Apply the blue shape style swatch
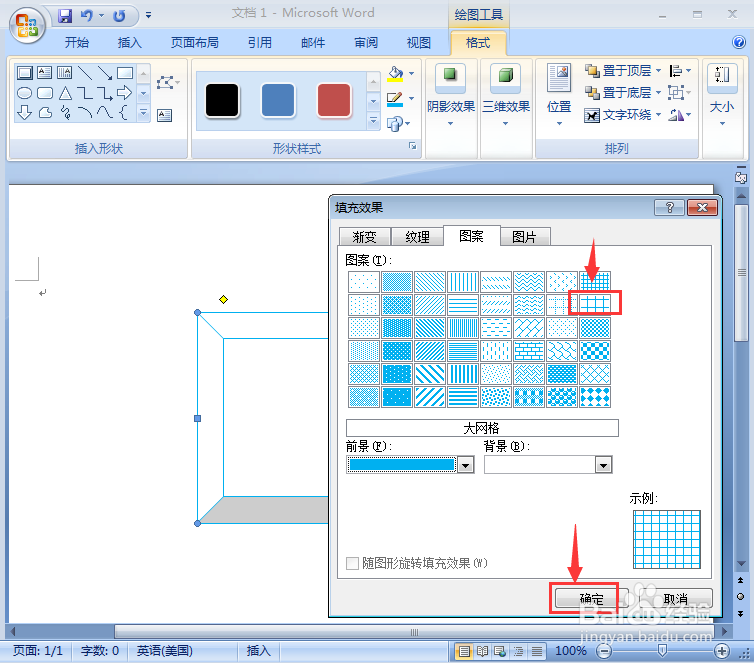This screenshot has height=663, width=754. [278, 100]
